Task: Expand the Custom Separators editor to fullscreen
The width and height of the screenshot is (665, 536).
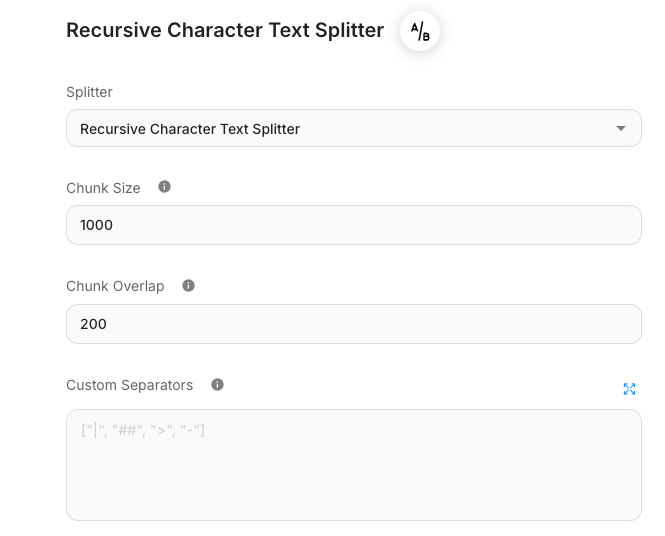Action: coord(629,389)
